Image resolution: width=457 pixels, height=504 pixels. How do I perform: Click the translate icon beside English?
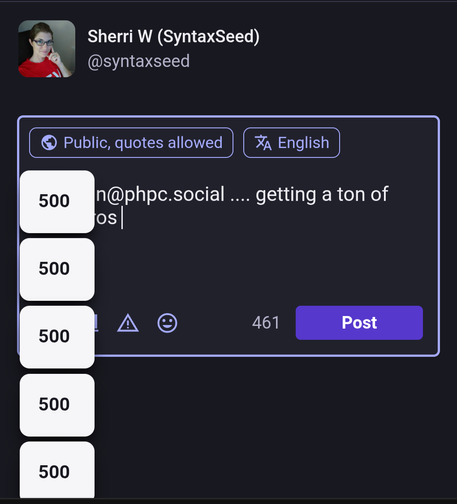coord(263,143)
